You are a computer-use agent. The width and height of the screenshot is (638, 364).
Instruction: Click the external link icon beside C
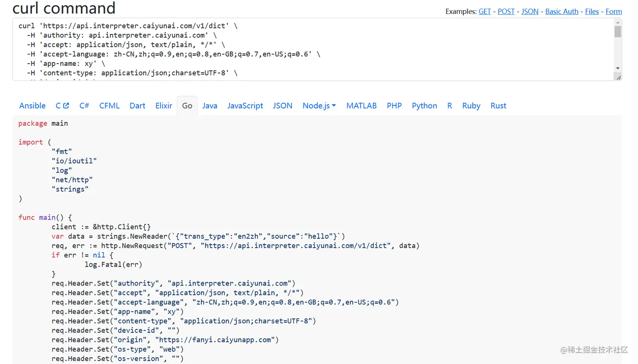[x=66, y=105]
